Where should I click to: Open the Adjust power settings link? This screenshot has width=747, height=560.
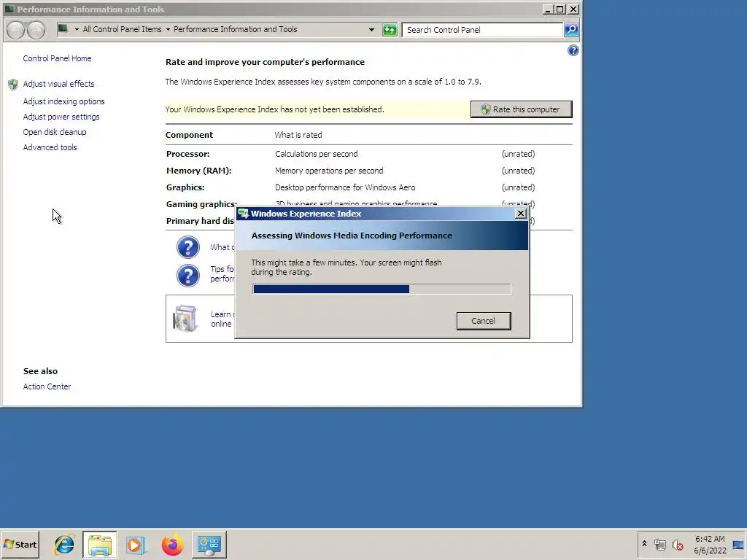[61, 117]
